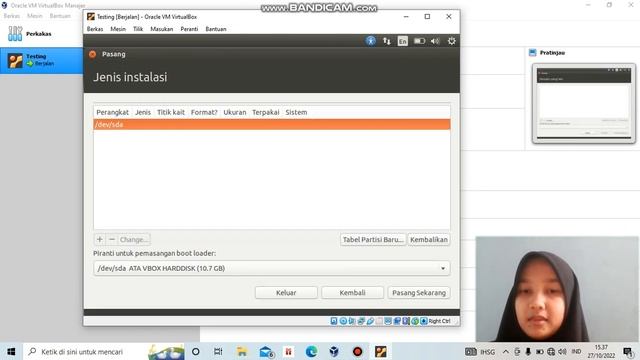Click the hard disk activity status icon

click(334, 321)
